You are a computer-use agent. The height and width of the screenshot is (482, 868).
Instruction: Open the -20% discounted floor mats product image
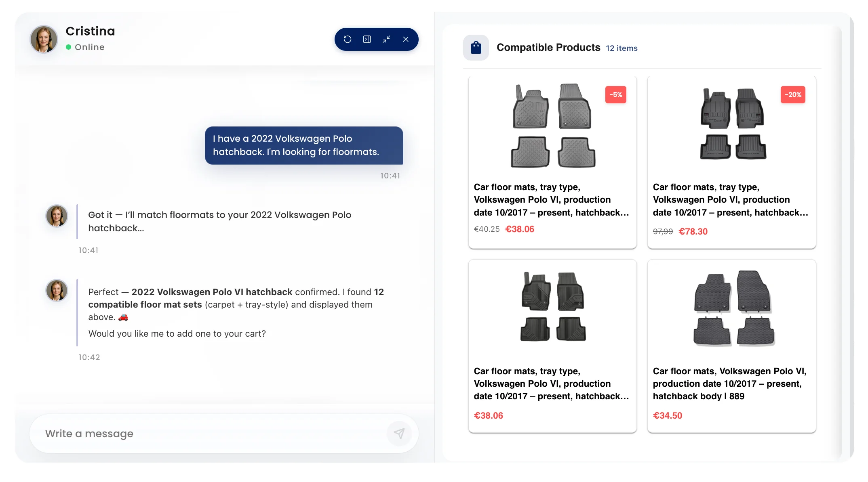[733, 124]
